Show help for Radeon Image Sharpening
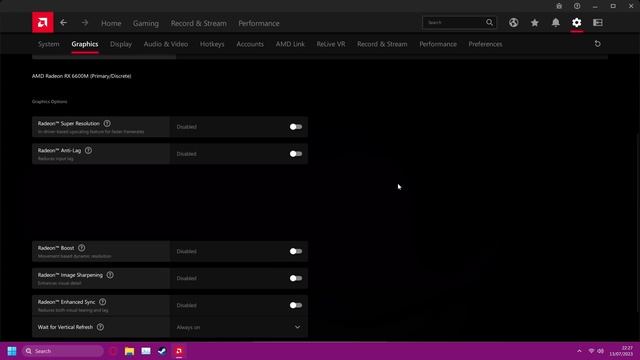 110,275
